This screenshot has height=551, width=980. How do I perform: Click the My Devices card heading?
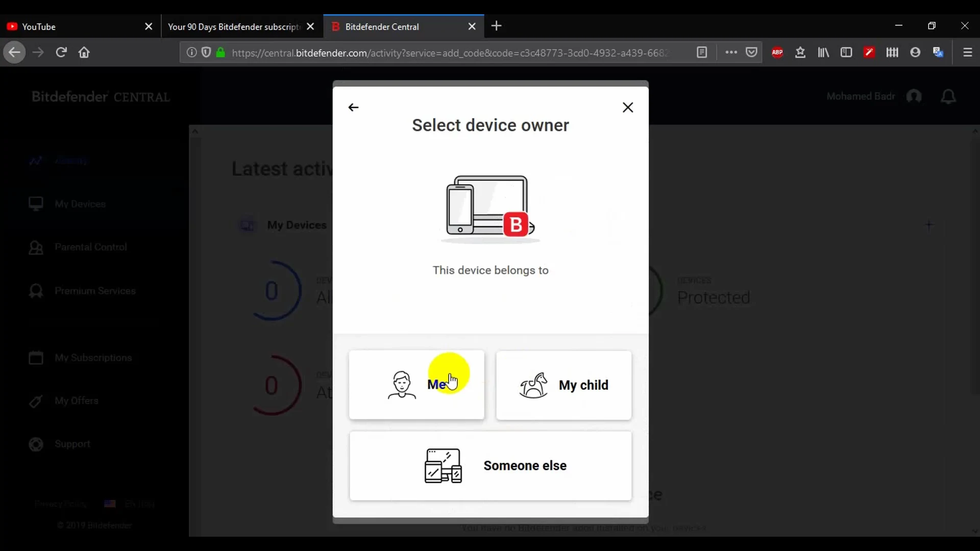[x=297, y=225]
